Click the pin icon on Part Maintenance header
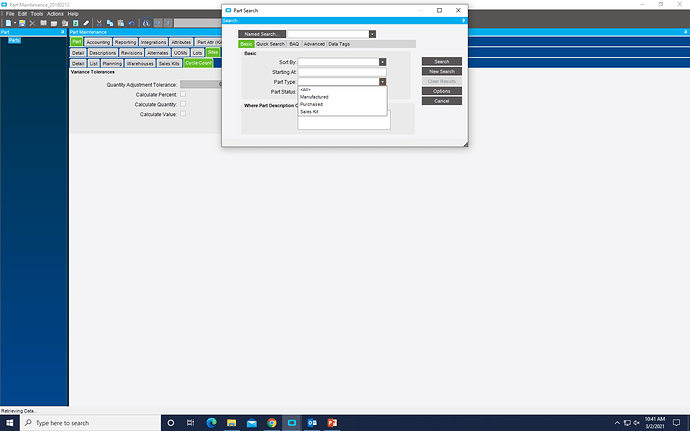This screenshot has height=431, width=690. 686,32
